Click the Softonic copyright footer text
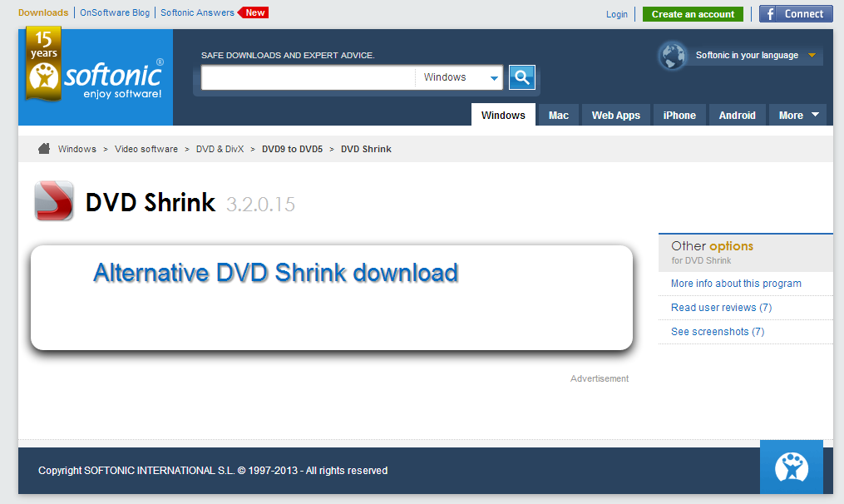 click(x=213, y=471)
